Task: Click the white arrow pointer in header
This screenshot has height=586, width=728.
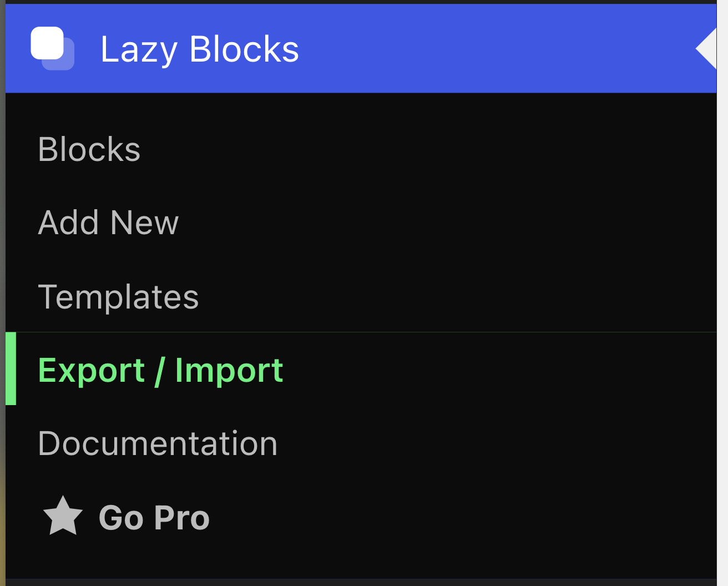Action: (x=706, y=49)
